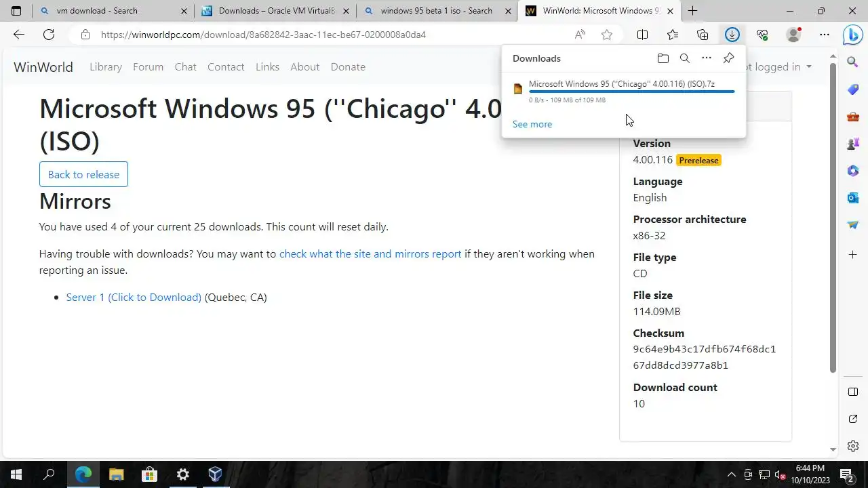868x488 pixels.
Task: Show hidden system tray icons
Action: (732, 474)
